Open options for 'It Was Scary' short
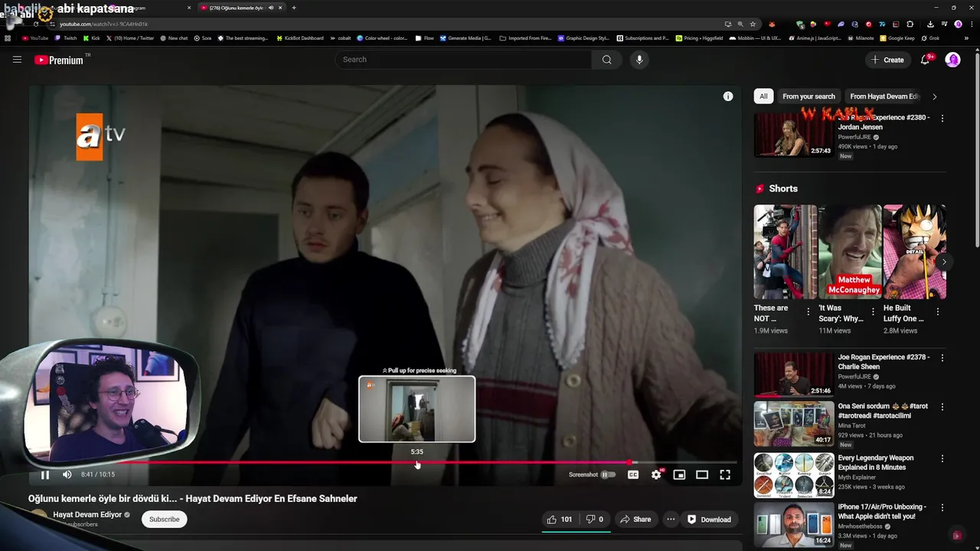Viewport: 980px width, 551px height. pos(873,311)
